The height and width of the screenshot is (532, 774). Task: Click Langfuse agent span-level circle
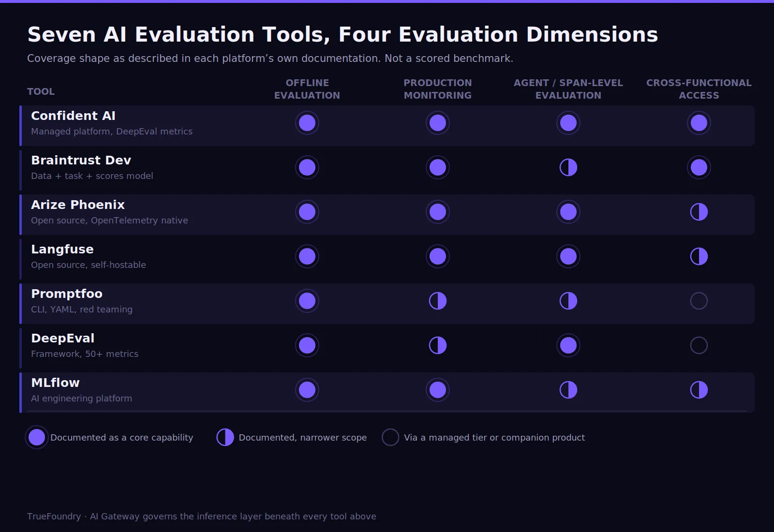pyautogui.click(x=568, y=256)
